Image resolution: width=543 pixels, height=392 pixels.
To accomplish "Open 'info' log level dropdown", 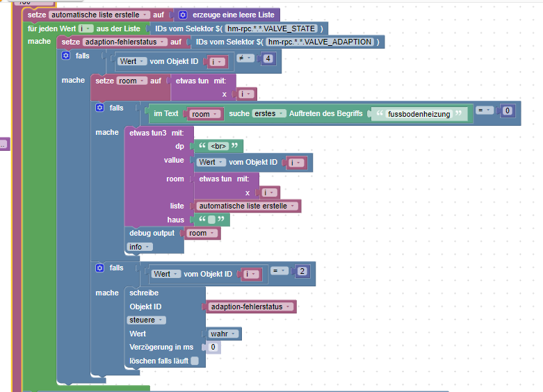I will coord(140,247).
